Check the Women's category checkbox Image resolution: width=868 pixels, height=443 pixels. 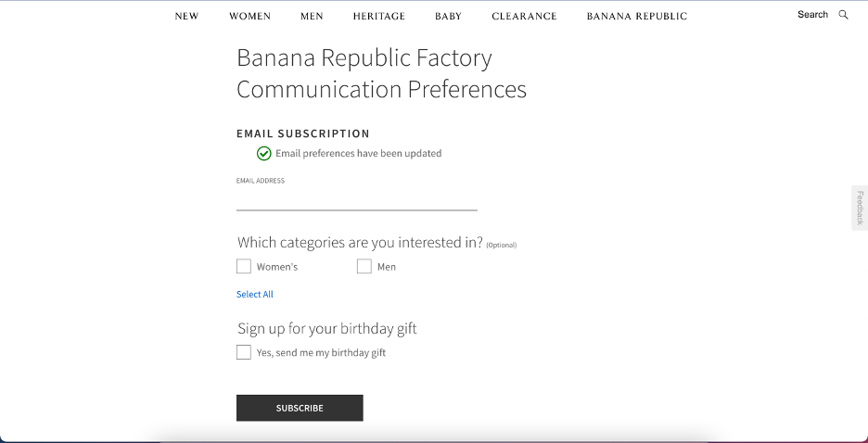click(244, 267)
